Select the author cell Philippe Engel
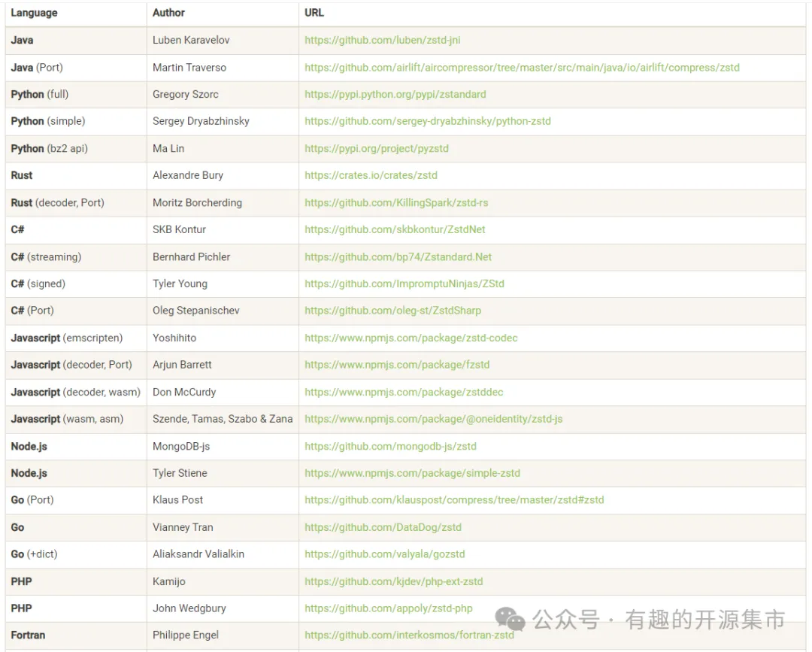 pos(223,635)
